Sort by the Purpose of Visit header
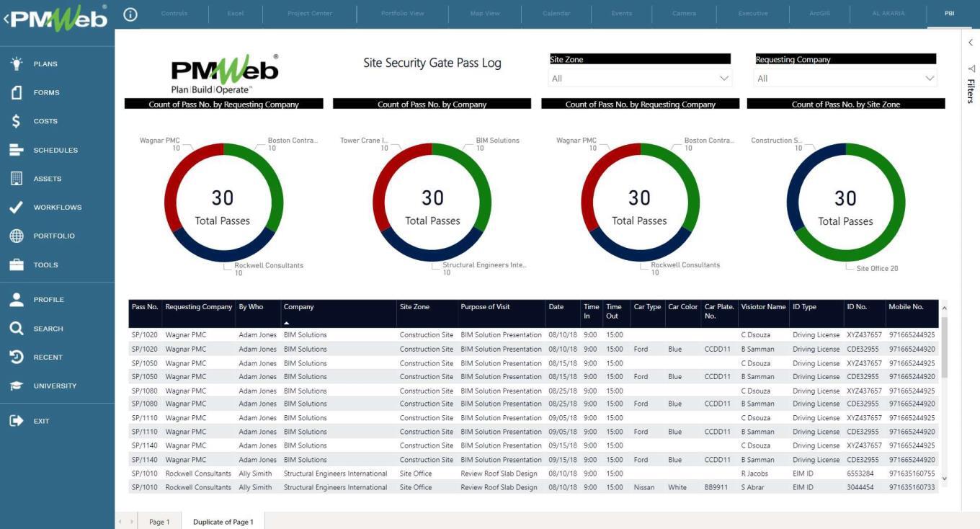980x529 pixels. click(x=485, y=307)
